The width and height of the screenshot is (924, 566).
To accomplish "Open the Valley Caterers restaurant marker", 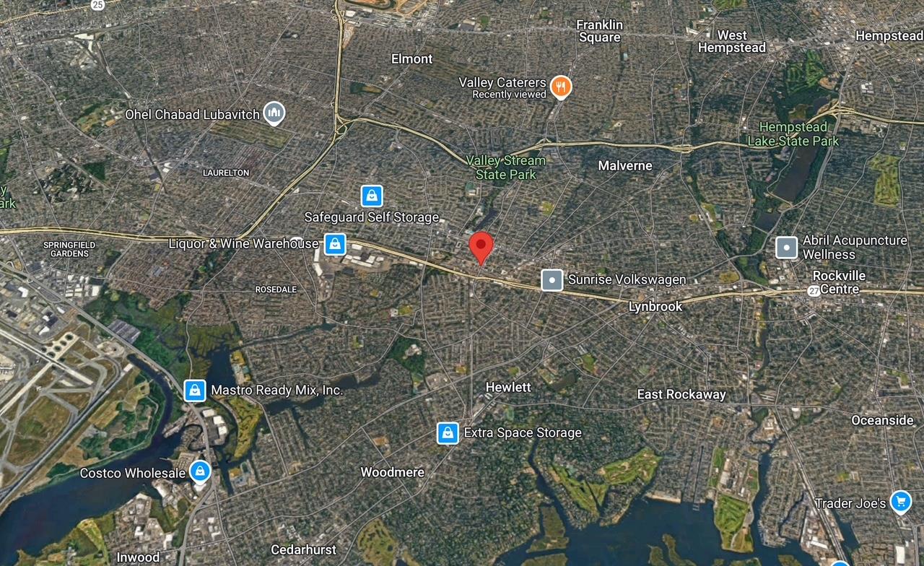I will (x=561, y=87).
